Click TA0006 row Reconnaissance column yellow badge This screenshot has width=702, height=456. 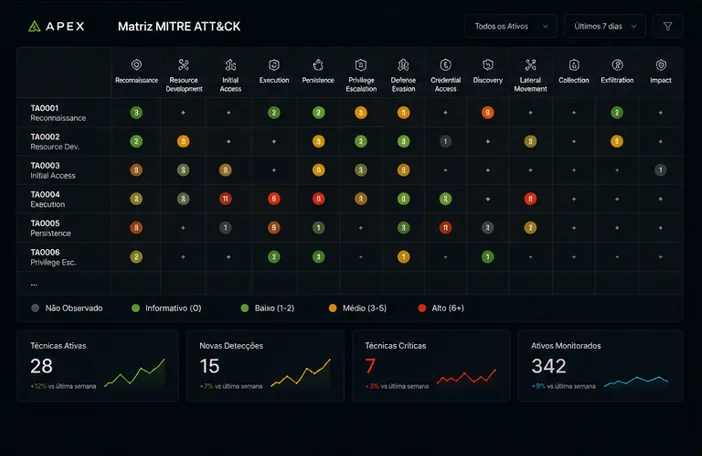137,257
